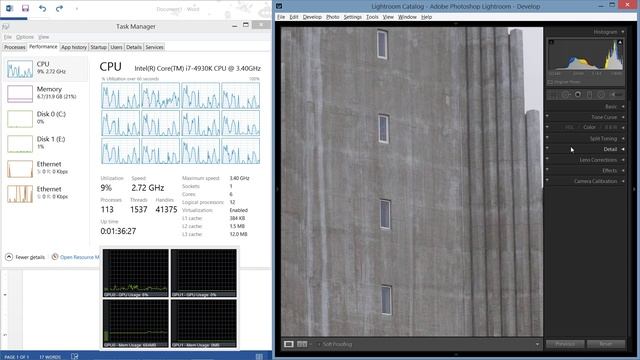Toggle the Tone Curve panel on/off switch
The image size is (640, 360).
(547, 116)
